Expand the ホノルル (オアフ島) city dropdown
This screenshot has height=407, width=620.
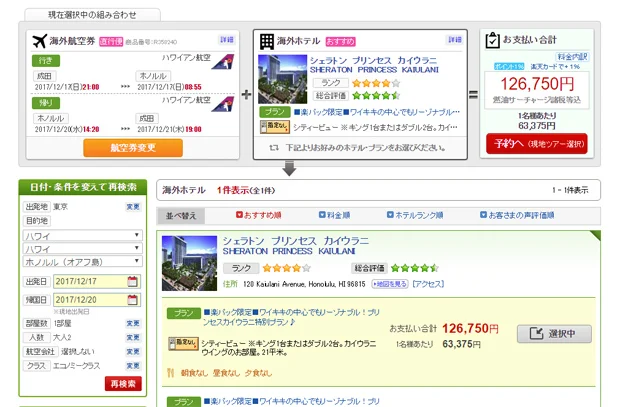coord(82,262)
